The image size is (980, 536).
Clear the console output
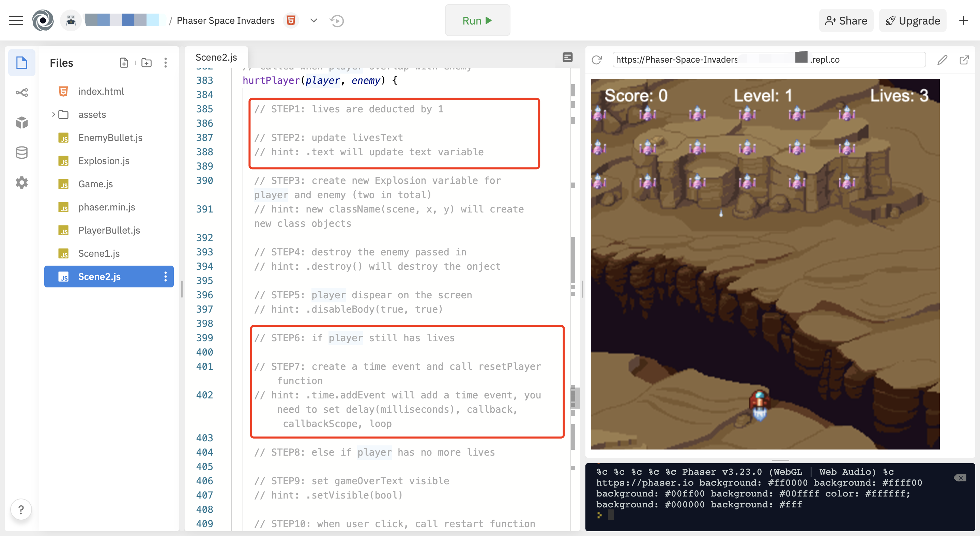(x=960, y=477)
